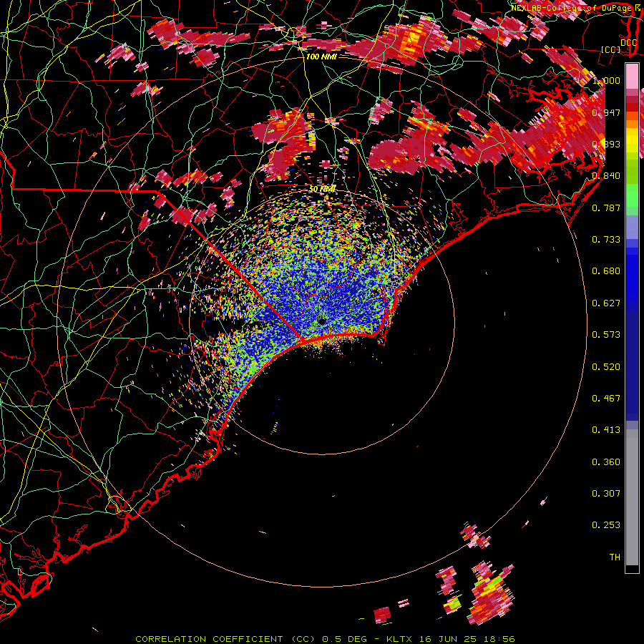Screen dimensions: 644x644
Task: Click the 16 JUN 25 date text
Action: click(x=448, y=639)
